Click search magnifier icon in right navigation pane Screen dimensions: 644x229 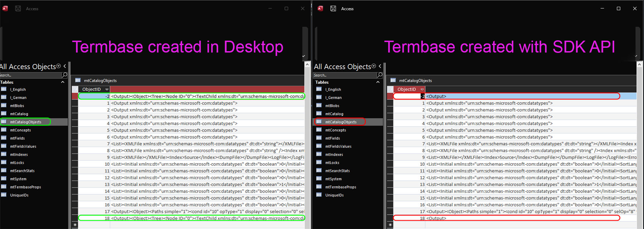pos(380,75)
